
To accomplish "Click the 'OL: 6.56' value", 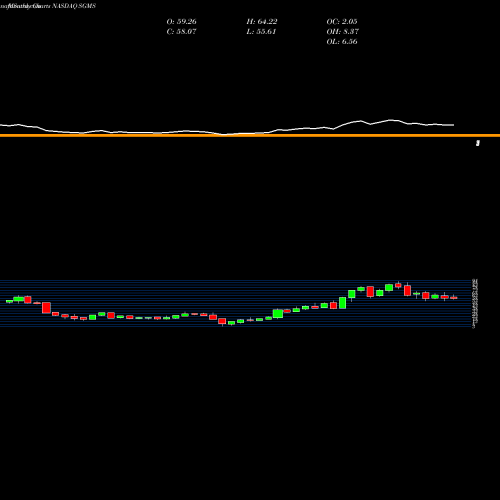I will click(342, 42).
